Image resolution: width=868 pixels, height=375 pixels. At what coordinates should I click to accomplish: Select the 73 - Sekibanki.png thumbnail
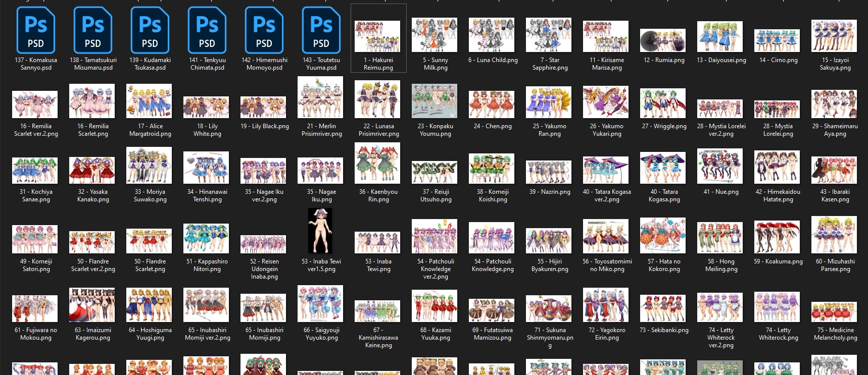[x=663, y=308]
